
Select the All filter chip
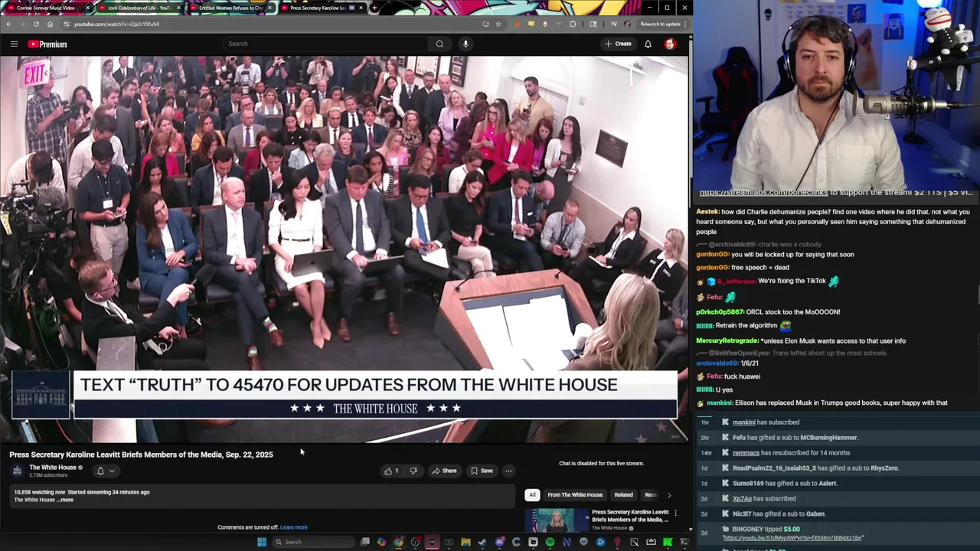pyautogui.click(x=532, y=495)
